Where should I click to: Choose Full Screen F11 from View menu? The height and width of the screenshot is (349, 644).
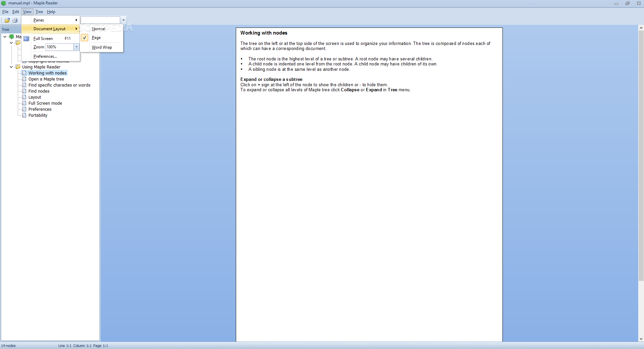tap(51, 39)
